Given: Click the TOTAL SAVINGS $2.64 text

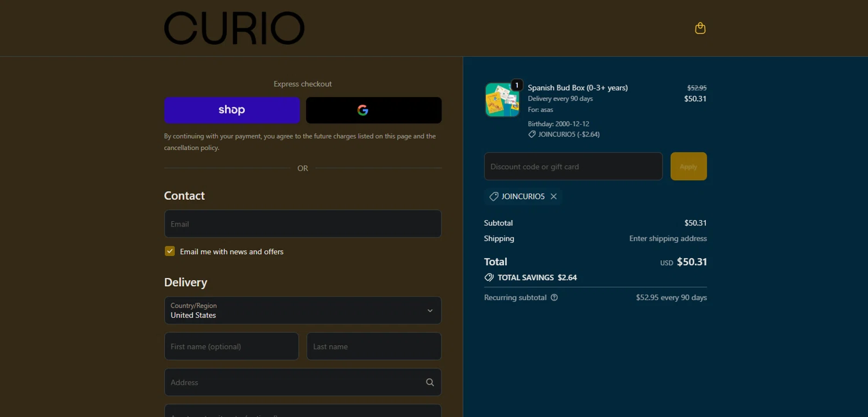Looking at the screenshot, I should (x=537, y=277).
